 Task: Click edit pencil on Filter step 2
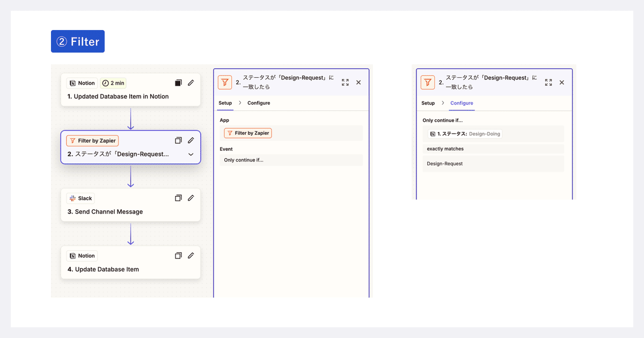191,141
